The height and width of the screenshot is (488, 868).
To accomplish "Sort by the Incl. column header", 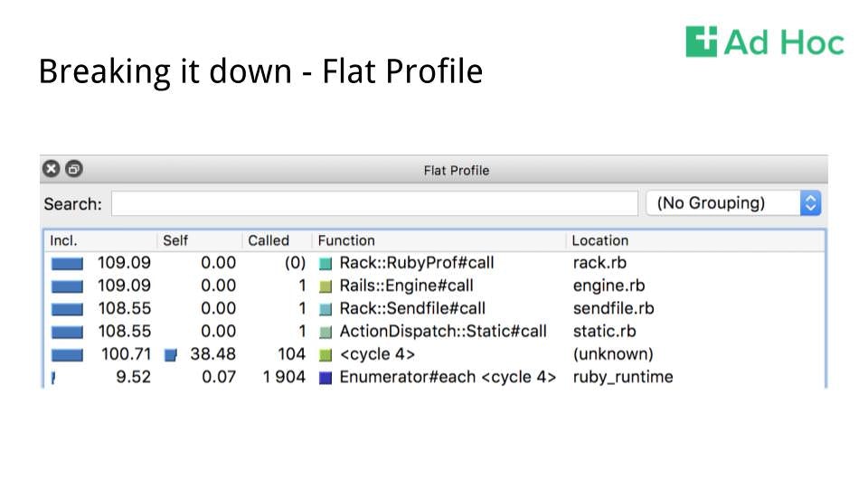I will [100, 240].
